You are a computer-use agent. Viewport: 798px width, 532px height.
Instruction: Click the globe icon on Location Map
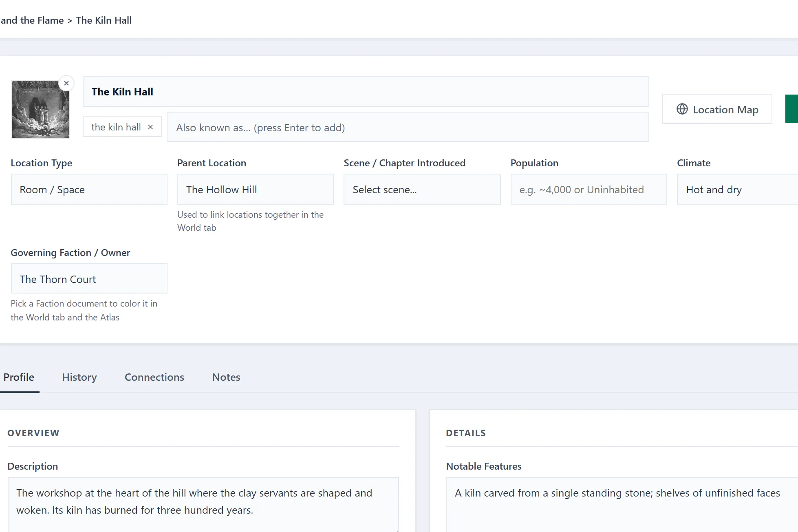682,109
